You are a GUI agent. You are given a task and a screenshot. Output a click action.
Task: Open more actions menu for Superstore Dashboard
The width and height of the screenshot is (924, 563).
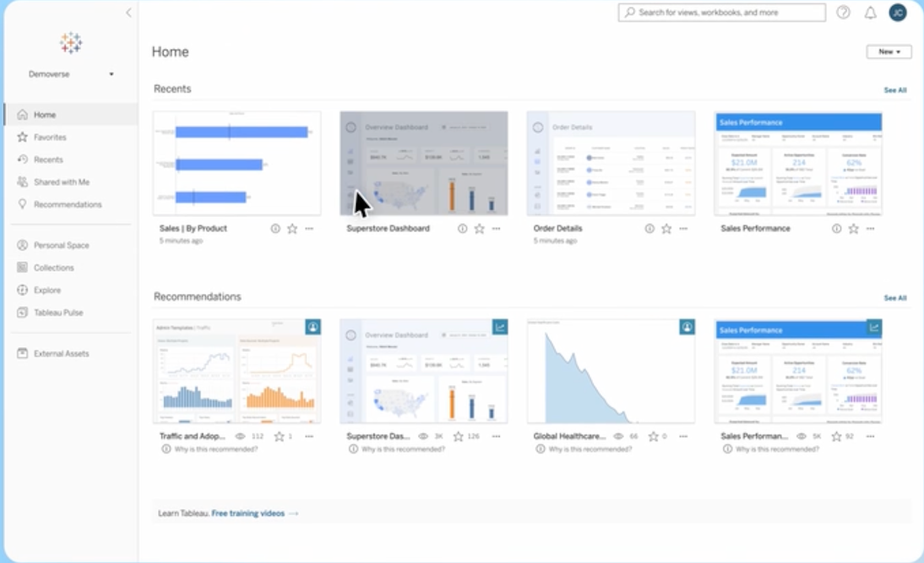[x=496, y=229]
